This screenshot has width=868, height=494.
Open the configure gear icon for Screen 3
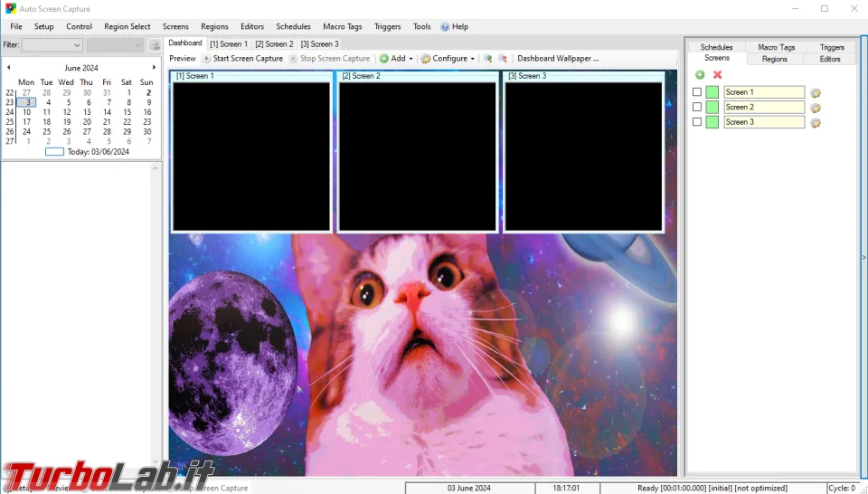point(816,123)
